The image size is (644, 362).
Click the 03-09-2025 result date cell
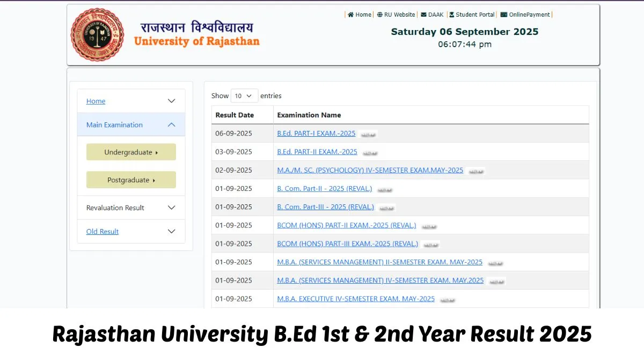point(243,152)
